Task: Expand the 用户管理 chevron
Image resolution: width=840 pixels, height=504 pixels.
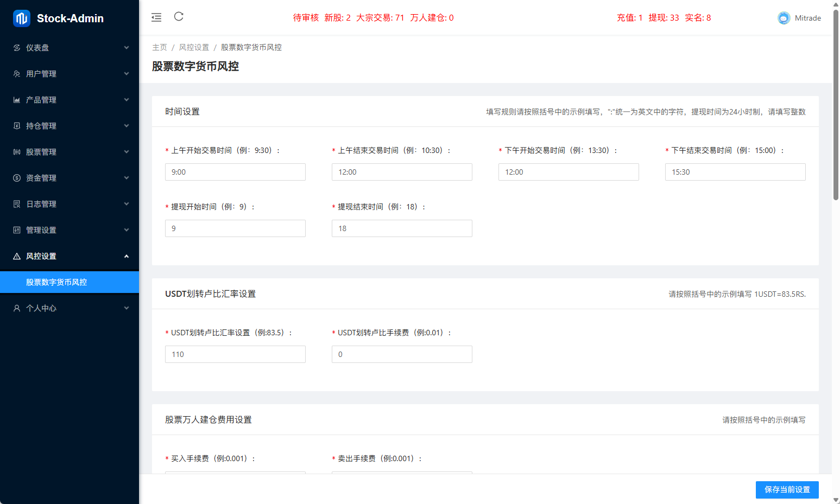Action: (x=127, y=74)
